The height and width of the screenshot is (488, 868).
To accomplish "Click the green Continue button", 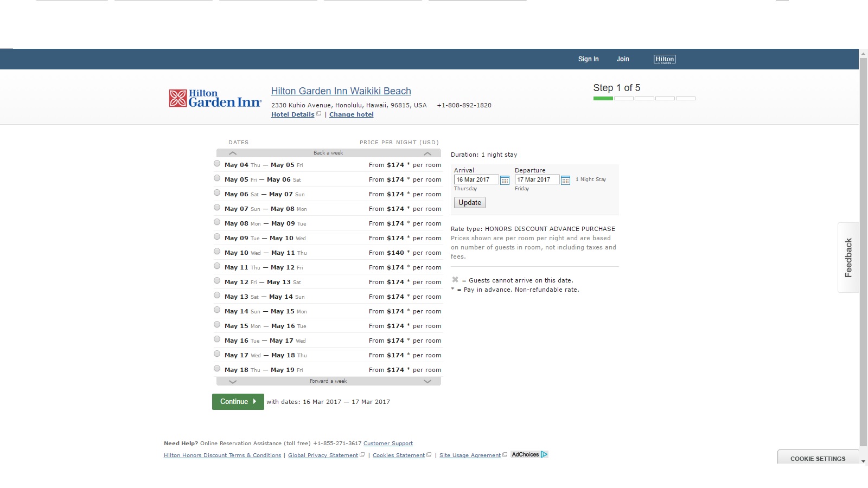I will click(x=238, y=402).
